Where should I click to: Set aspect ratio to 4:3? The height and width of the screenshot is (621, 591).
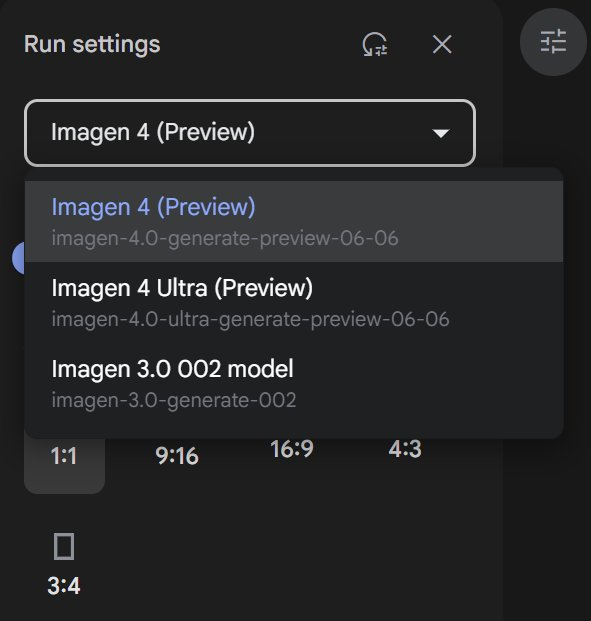coord(405,449)
